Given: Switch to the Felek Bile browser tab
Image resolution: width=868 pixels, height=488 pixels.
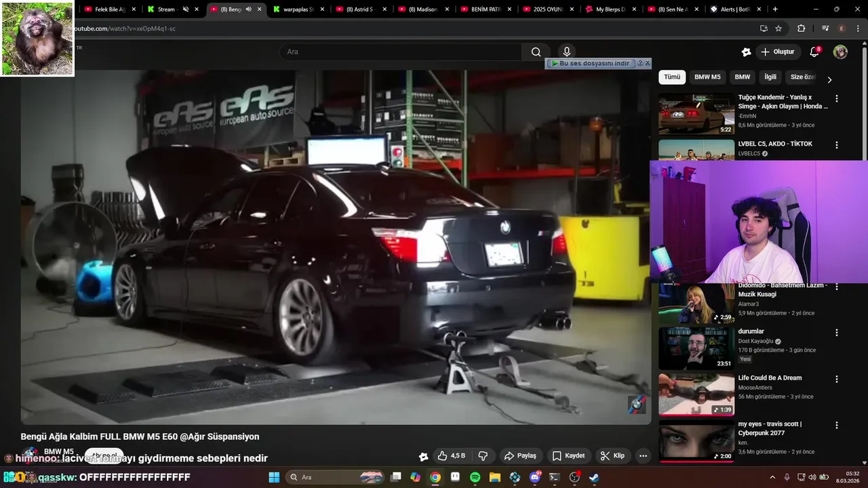Looking at the screenshot, I should (x=110, y=9).
